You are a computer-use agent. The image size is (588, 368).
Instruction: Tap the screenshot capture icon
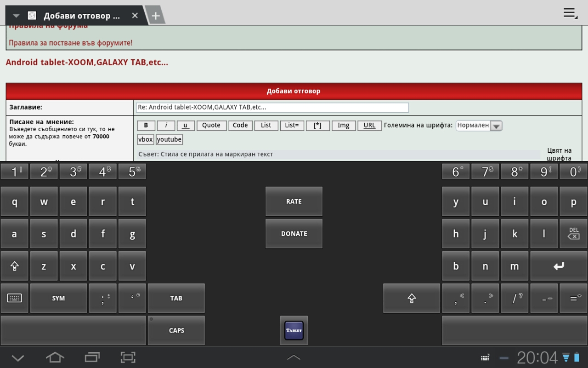coord(128,357)
